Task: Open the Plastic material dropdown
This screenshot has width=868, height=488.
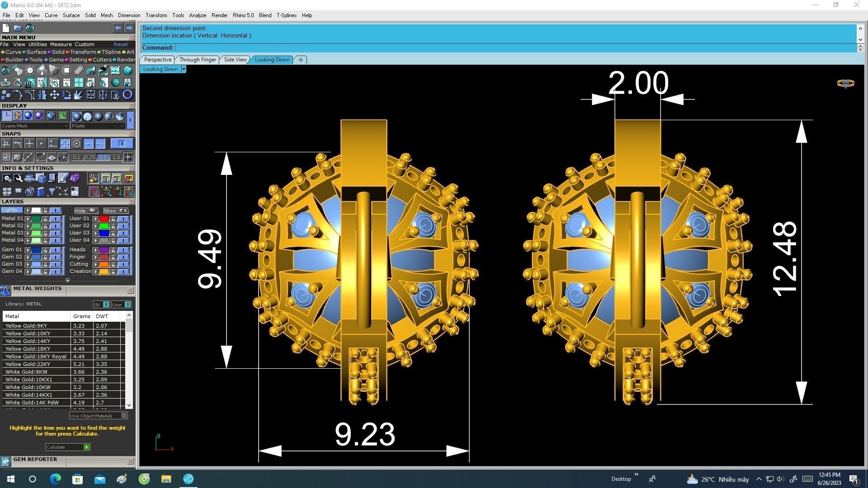Action: [x=98, y=126]
